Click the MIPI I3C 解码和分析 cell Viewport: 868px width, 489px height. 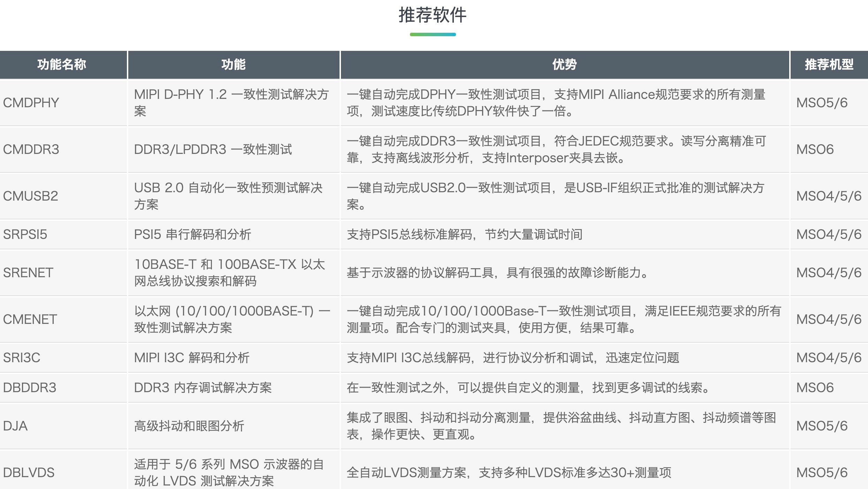click(x=192, y=358)
